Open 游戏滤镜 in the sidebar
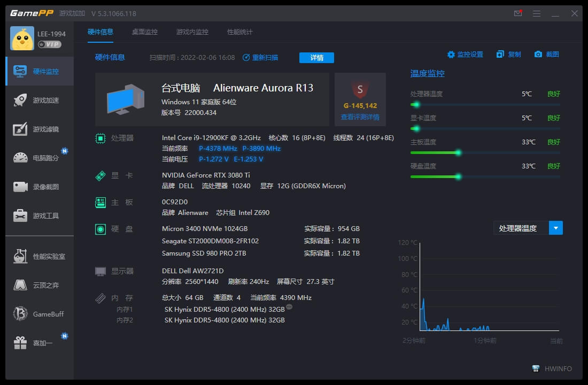This screenshot has width=588, height=385. pyautogui.click(x=40, y=129)
